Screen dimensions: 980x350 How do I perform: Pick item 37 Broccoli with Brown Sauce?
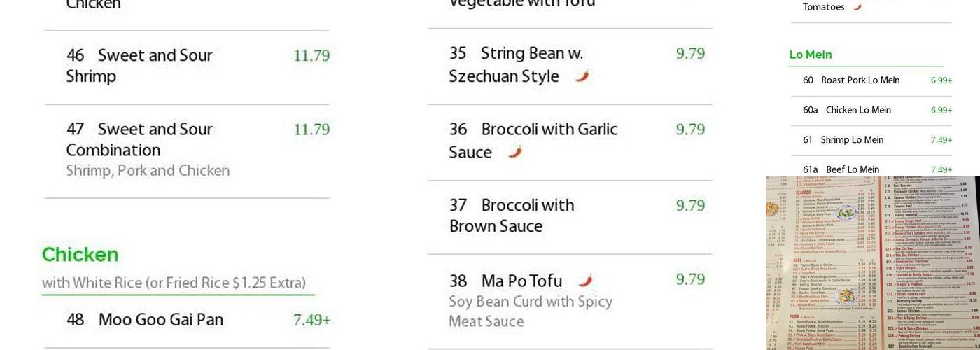(512, 216)
